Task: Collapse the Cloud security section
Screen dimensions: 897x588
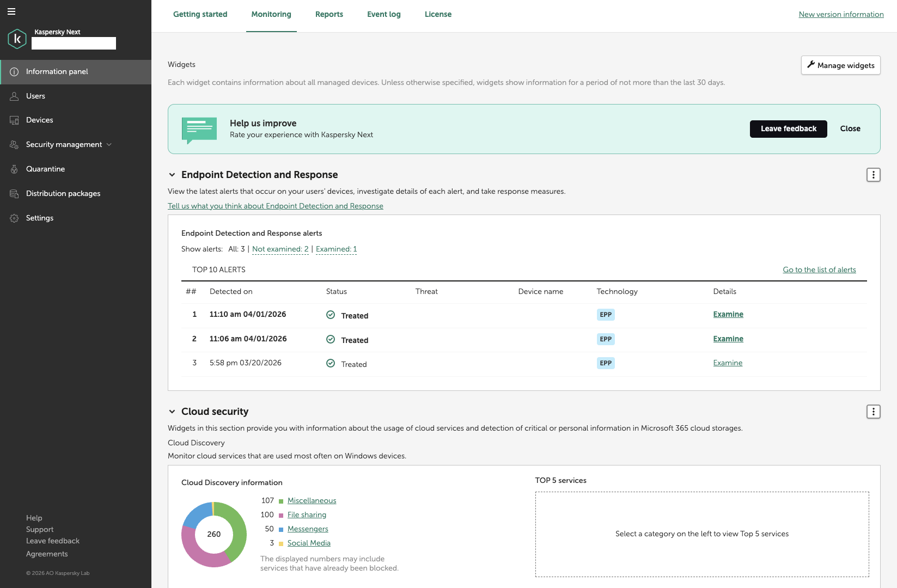Action: (x=172, y=412)
